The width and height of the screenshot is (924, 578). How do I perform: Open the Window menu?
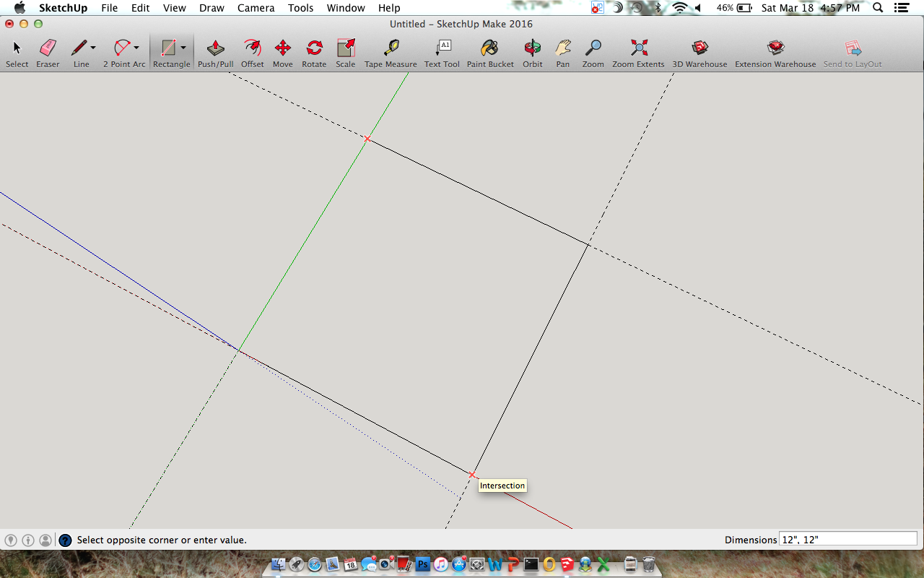[346, 8]
